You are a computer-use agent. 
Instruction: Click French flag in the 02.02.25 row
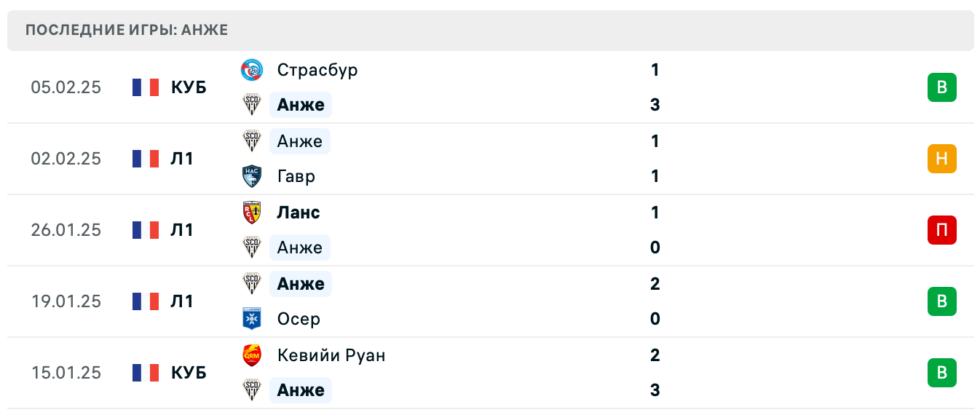146,159
